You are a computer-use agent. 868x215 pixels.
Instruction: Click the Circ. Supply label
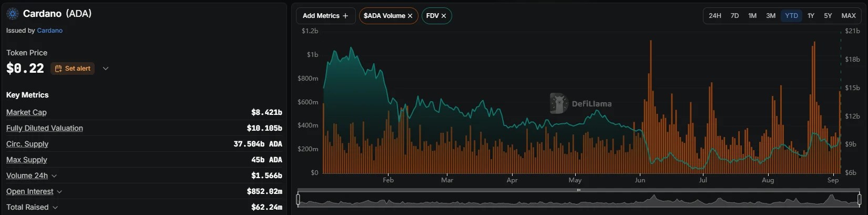[x=27, y=144]
